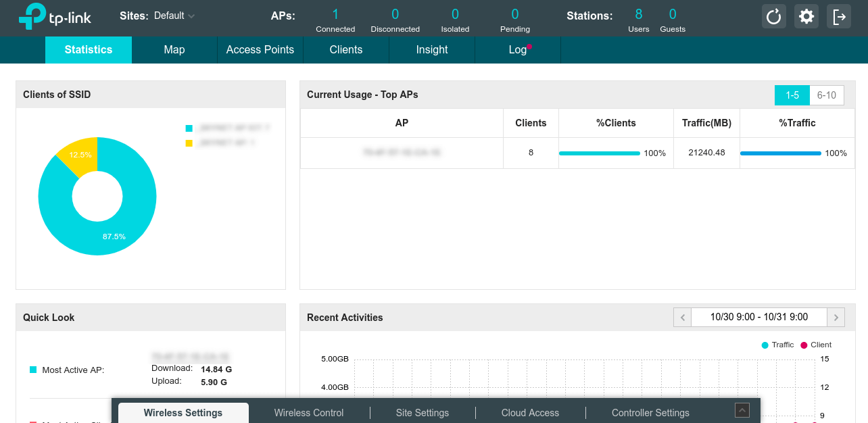Viewport: 868px width, 423px height.
Task: Open the Log tab
Action: click(x=517, y=50)
